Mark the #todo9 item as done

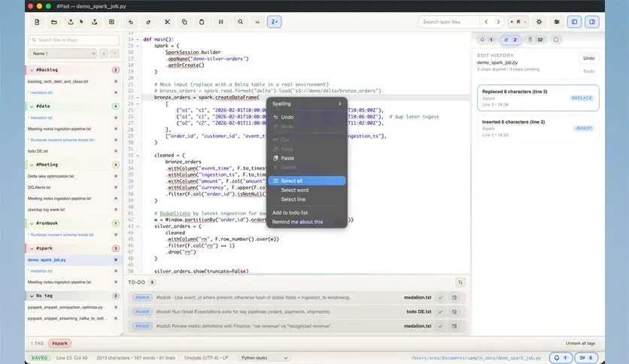click(x=440, y=298)
